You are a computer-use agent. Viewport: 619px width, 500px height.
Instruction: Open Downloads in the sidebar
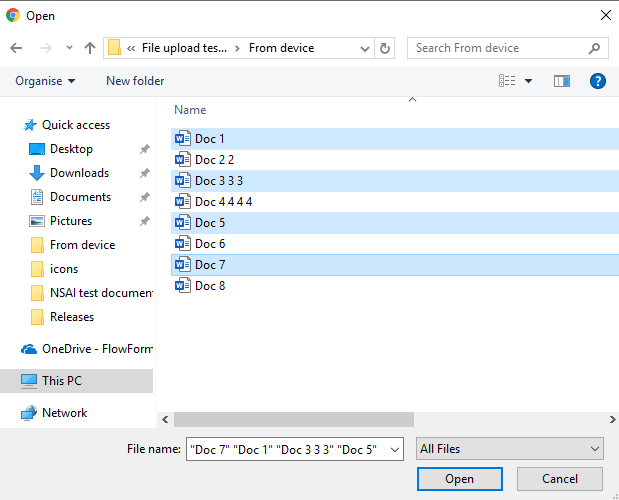[x=79, y=173]
